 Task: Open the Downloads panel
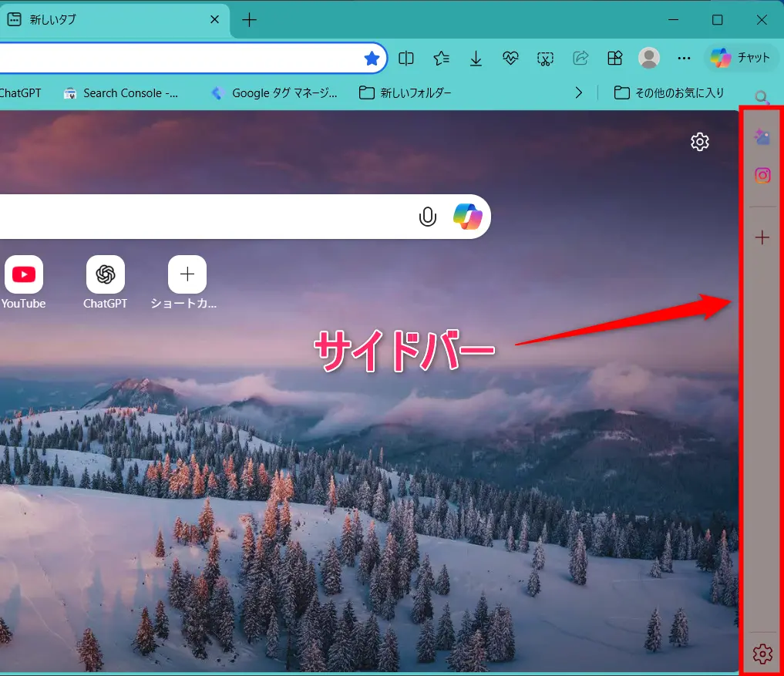(x=476, y=58)
